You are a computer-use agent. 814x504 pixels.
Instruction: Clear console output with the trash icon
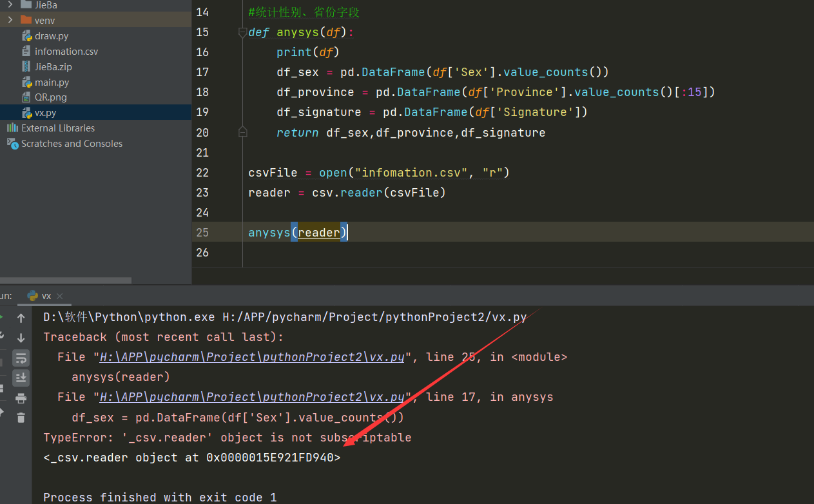point(21,418)
